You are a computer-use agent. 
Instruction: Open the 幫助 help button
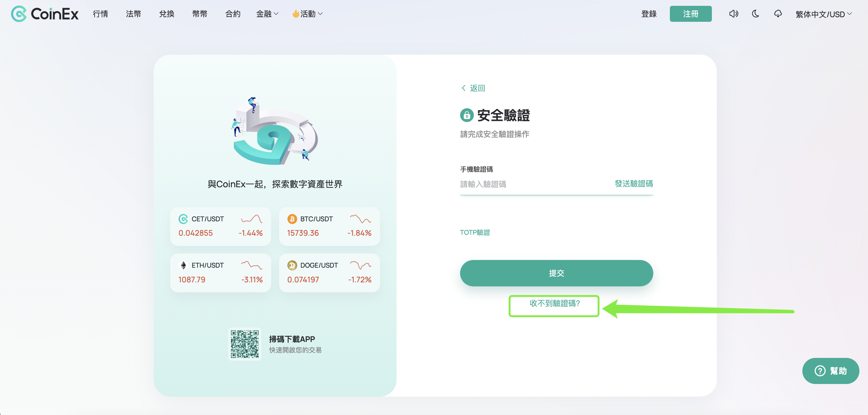pyautogui.click(x=830, y=371)
